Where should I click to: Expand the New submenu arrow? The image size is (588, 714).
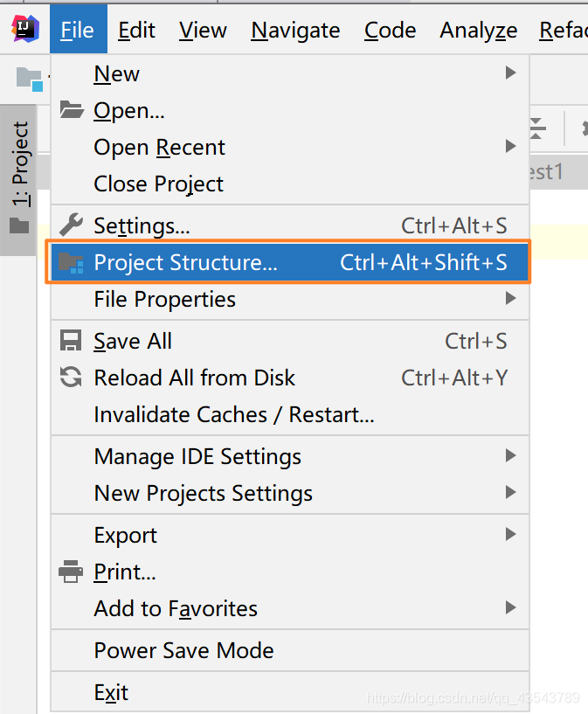tap(511, 73)
